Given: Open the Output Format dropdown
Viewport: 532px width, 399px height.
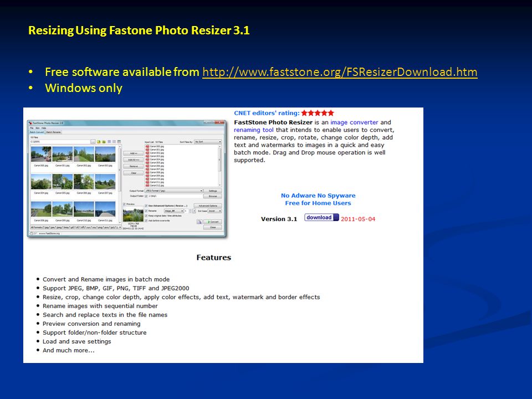Looking at the screenshot, I should click(173, 191).
